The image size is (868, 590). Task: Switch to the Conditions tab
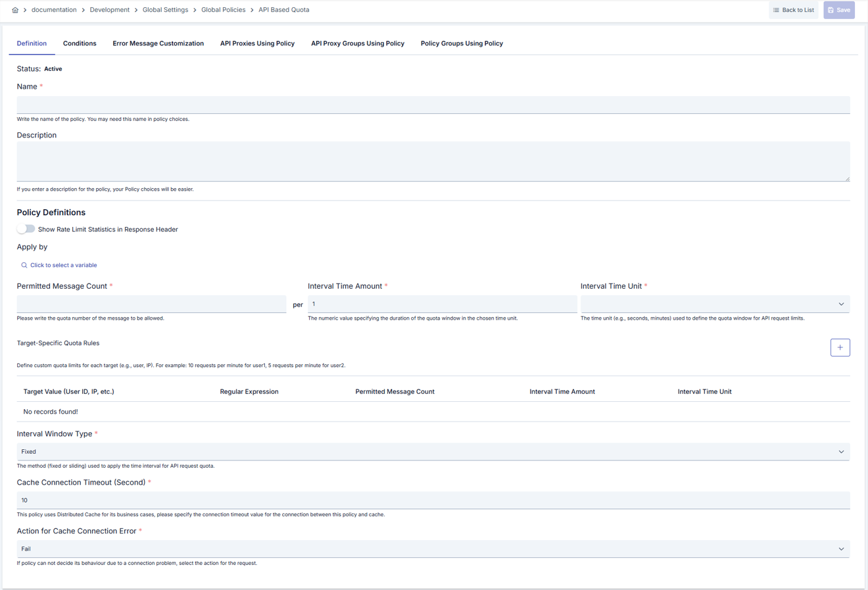(80, 43)
